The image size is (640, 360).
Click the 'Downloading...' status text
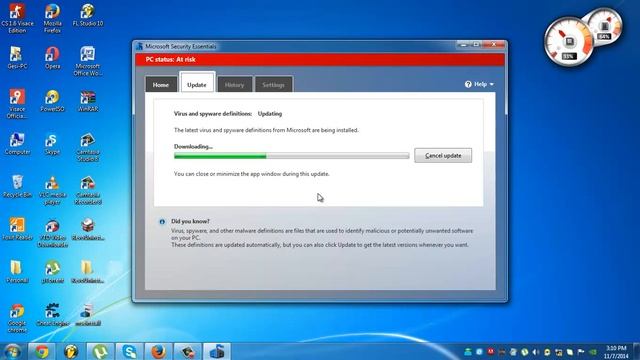[193, 146]
